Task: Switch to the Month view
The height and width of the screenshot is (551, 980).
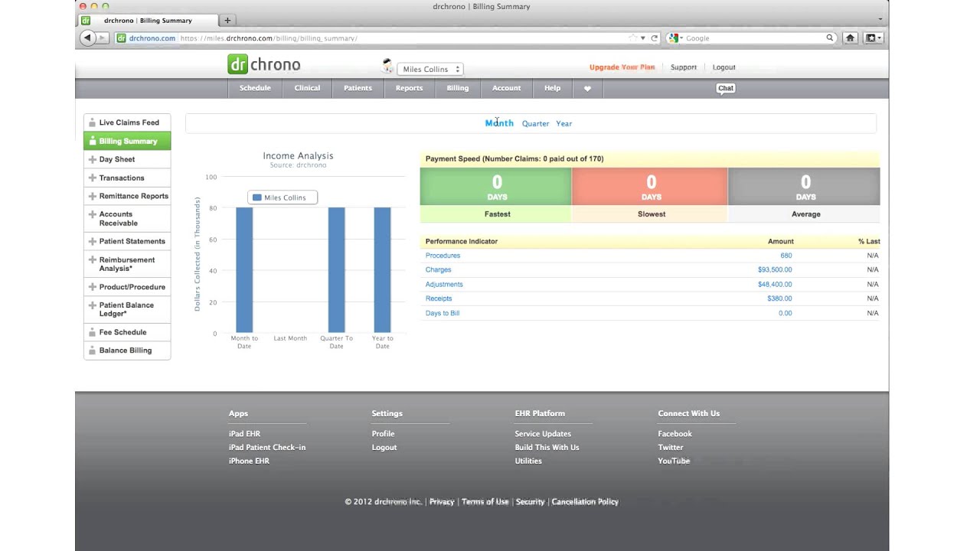Action: [499, 123]
